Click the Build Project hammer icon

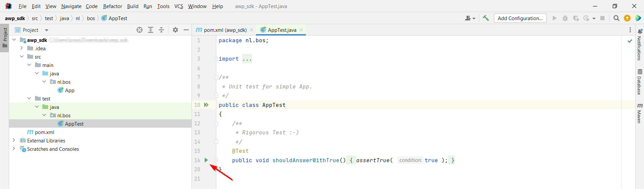[x=486, y=18]
